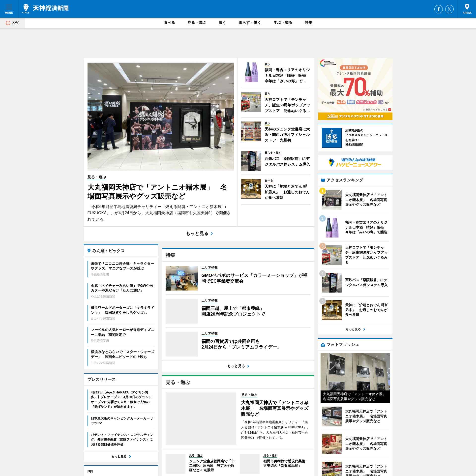Click ranking badge number 2

322,218
